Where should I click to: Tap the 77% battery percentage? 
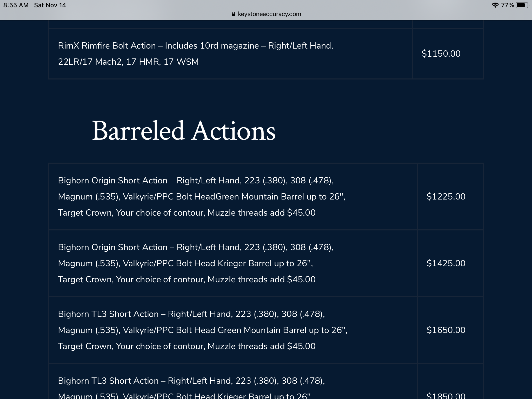point(507,5)
